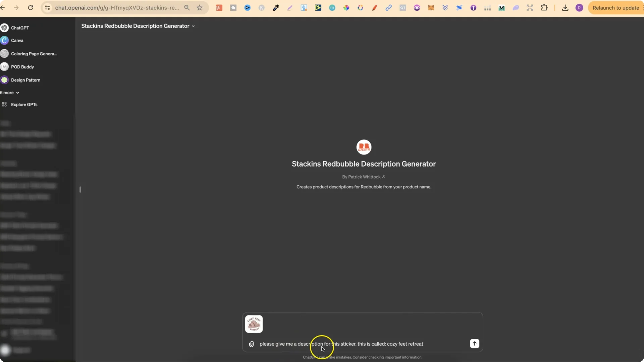Click the eyedropper color picker extension icon
Viewport: 644px width, 362px height.
(276, 7)
